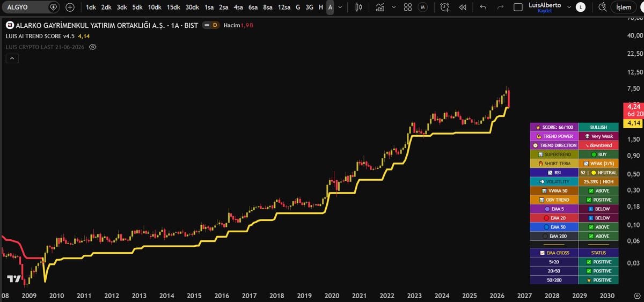Screen dimensions: 644x302
Task: Click the BULLISH table cell
Action: click(x=598, y=127)
